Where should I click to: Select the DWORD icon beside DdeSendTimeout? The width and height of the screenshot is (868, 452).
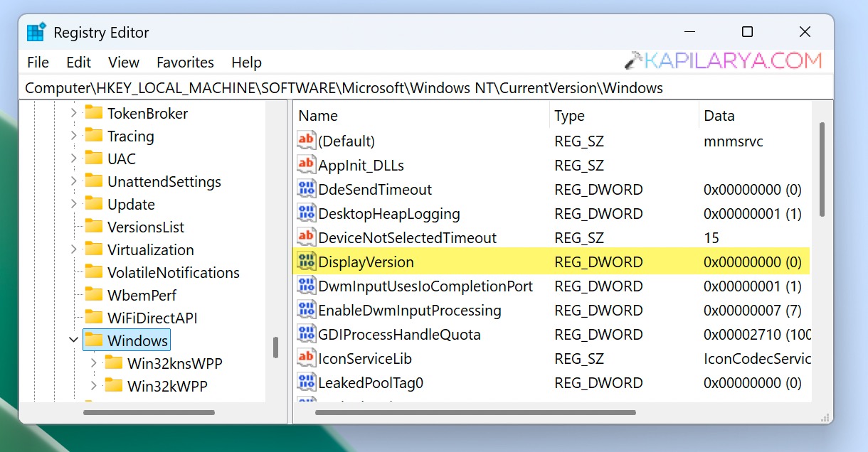(305, 189)
